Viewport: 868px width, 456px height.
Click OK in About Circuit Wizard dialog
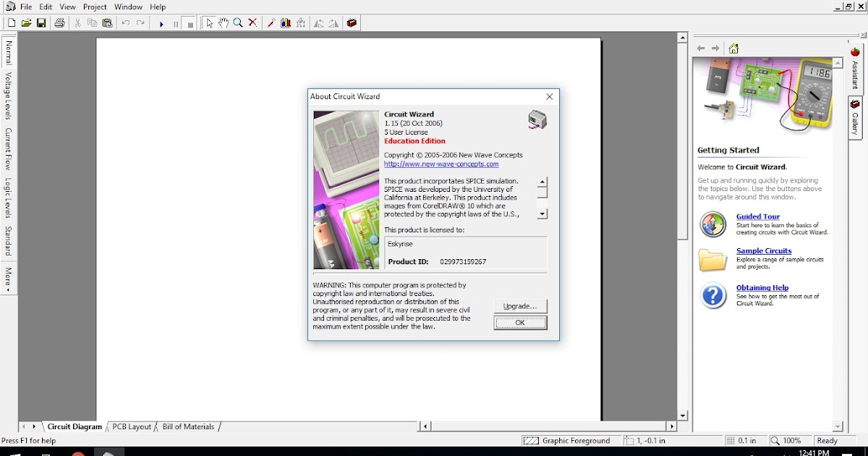pos(520,323)
